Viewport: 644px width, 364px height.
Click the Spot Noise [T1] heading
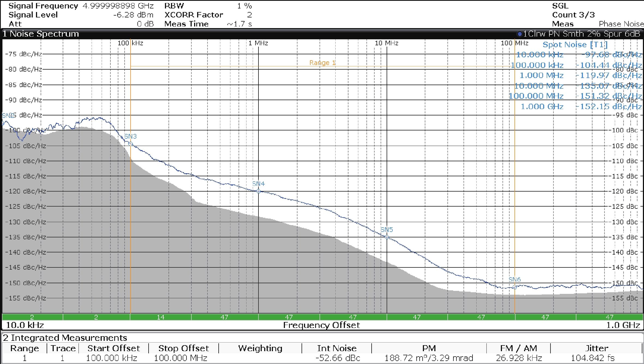[575, 44]
